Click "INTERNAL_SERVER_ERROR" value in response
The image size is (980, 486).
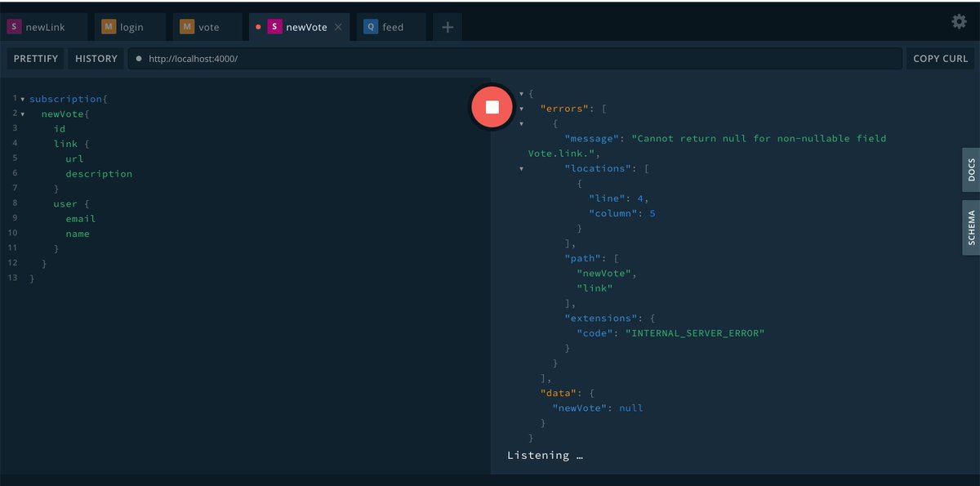click(x=695, y=333)
